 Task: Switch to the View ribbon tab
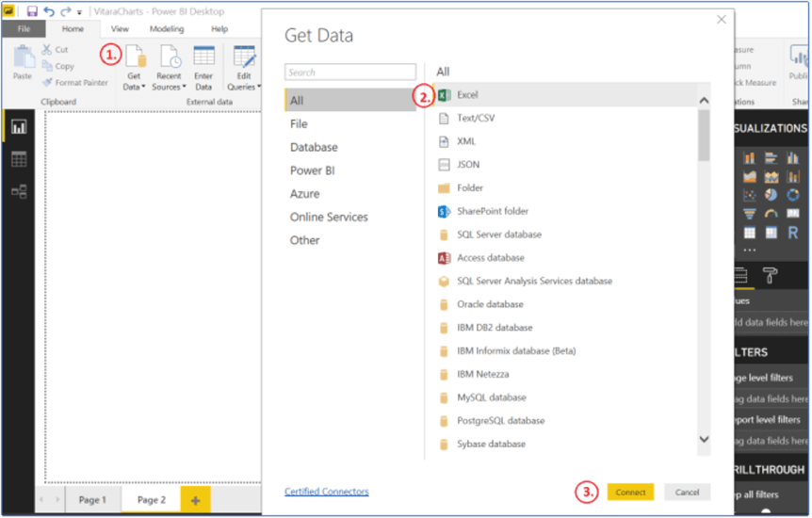tap(120, 29)
